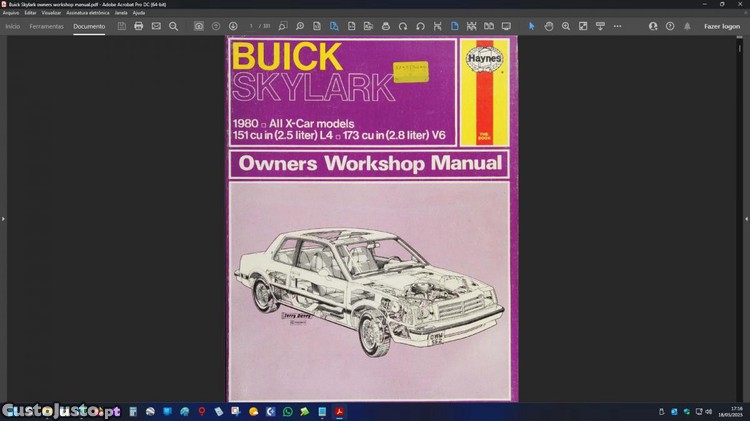The width and height of the screenshot is (750, 421).
Task: Open the Visualizar menu
Action: (50, 13)
